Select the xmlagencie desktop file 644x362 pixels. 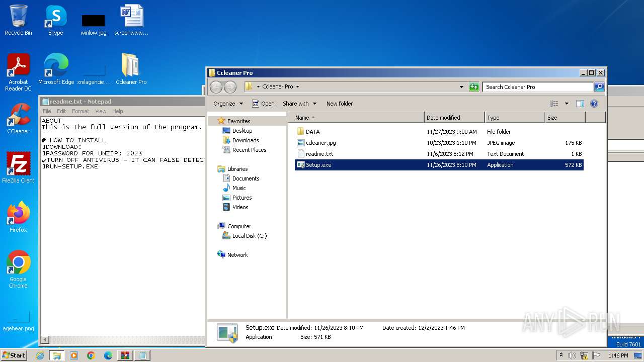[x=94, y=74]
